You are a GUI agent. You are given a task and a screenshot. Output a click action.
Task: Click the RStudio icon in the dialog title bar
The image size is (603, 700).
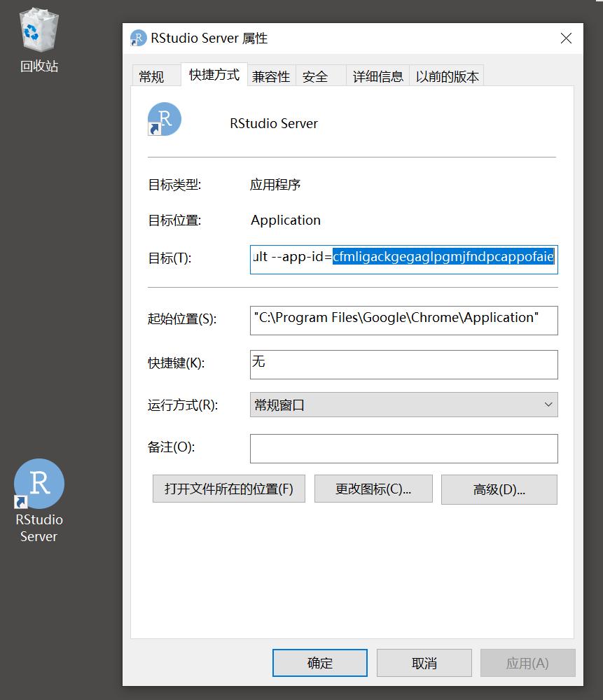click(138, 38)
